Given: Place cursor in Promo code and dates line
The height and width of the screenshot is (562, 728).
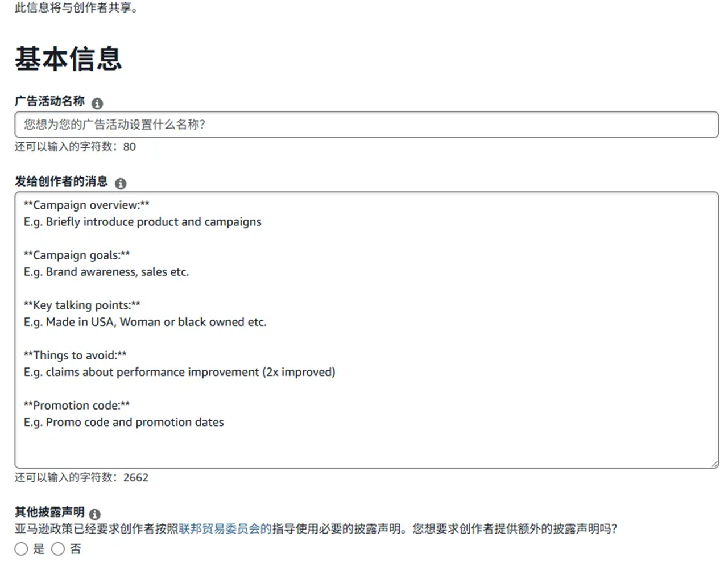Looking at the screenshot, I should (x=123, y=422).
